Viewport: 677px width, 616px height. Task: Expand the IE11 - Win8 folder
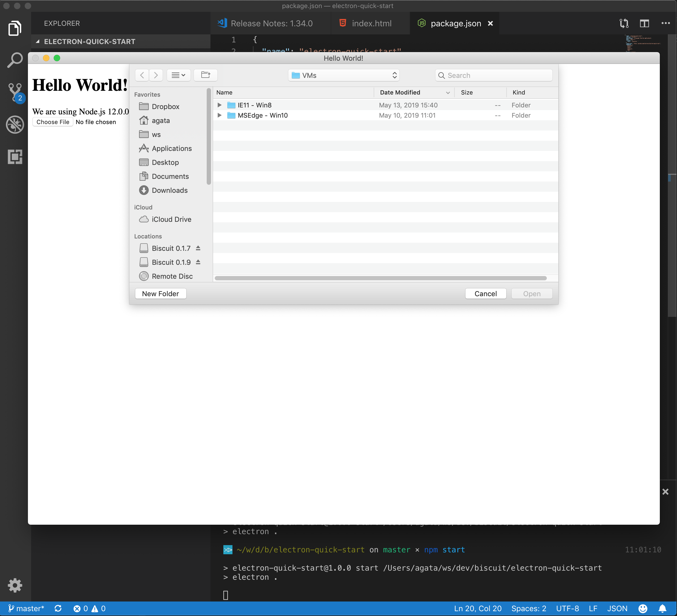219,105
